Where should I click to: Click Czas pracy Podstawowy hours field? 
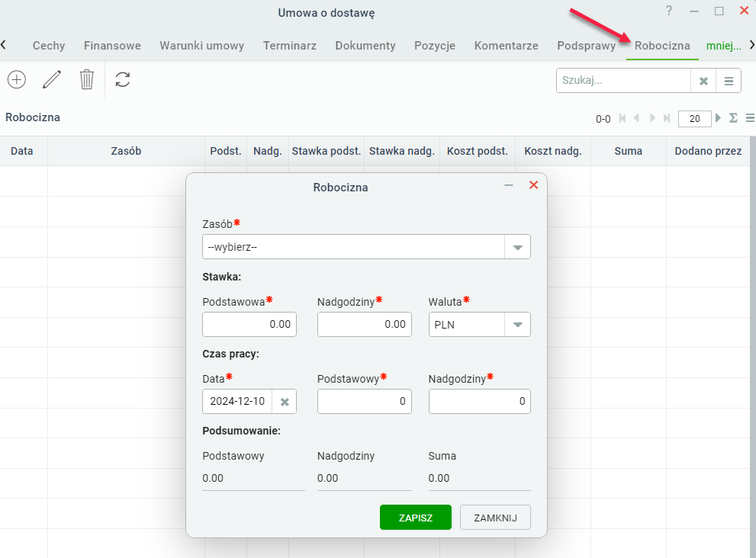pyautogui.click(x=364, y=402)
